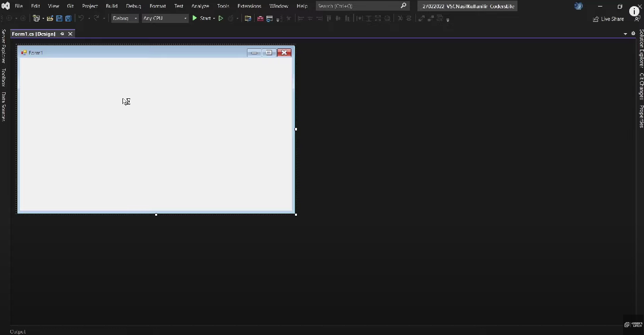Click the solution name button in the title bar
Image resolution: width=644 pixels, height=335 pixels.
(468, 6)
